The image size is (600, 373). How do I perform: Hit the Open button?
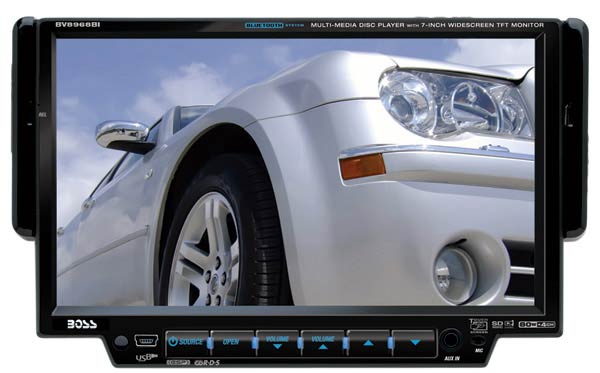click(x=232, y=342)
